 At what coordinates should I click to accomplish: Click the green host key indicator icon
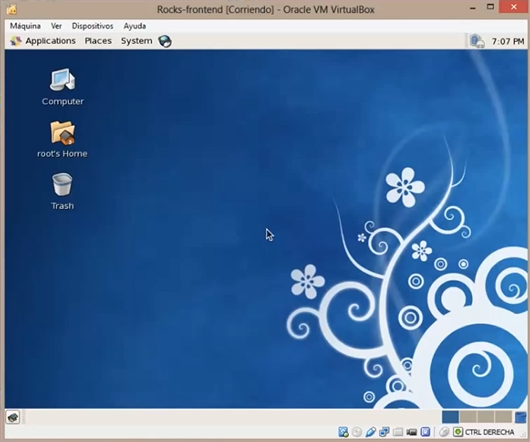click(x=458, y=432)
